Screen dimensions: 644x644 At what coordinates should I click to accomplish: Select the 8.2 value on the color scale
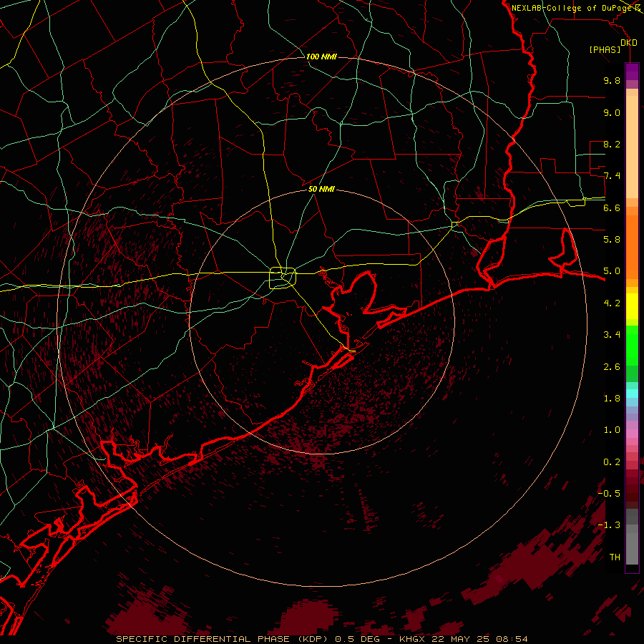[612, 144]
